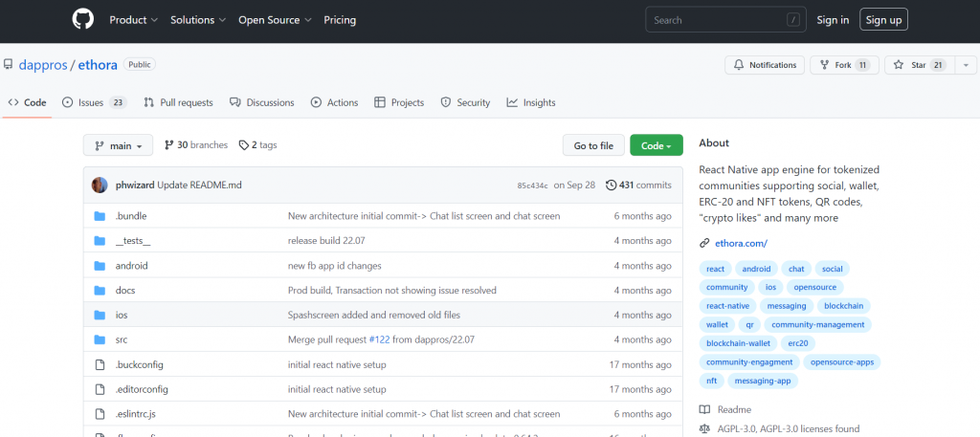The height and width of the screenshot is (437, 980).
Task: Open the green Code dropdown button
Action: pos(657,145)
